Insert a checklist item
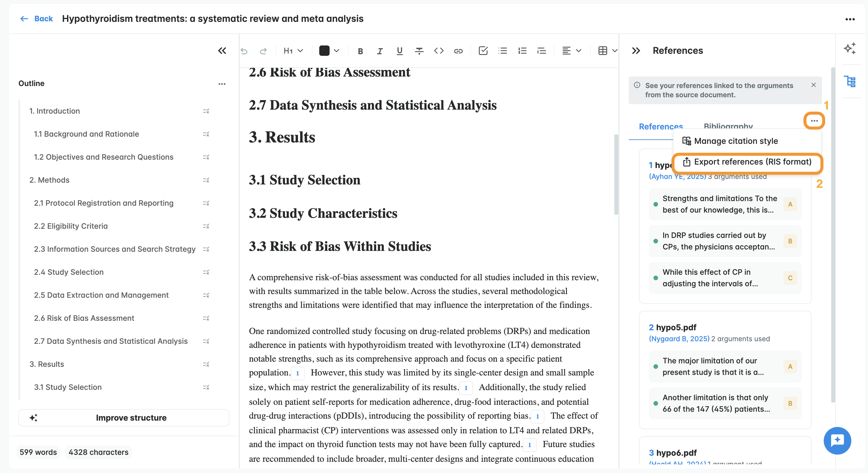Viewport: 868px width, 473px height. pyautogui.click(x=483, y=51)
